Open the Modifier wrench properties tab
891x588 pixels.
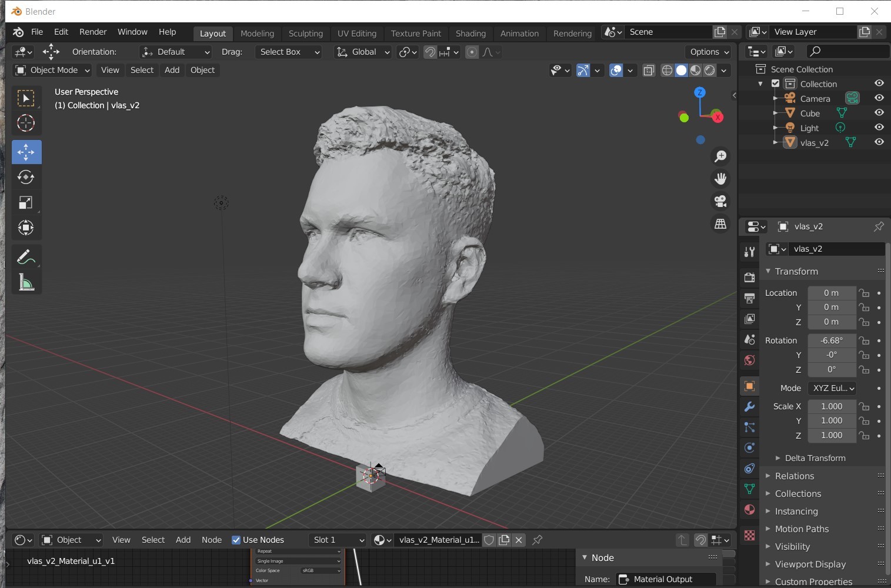749,407
